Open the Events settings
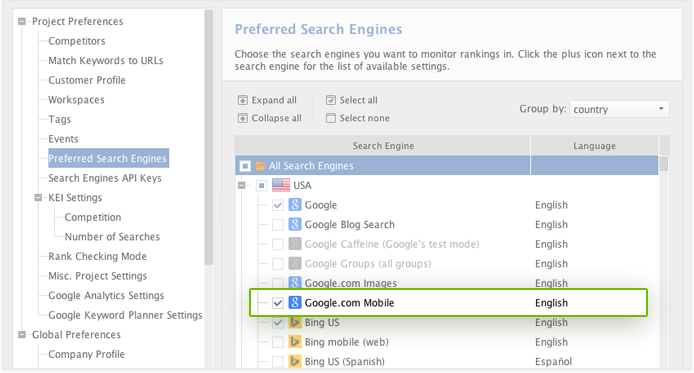 (63, 138)
